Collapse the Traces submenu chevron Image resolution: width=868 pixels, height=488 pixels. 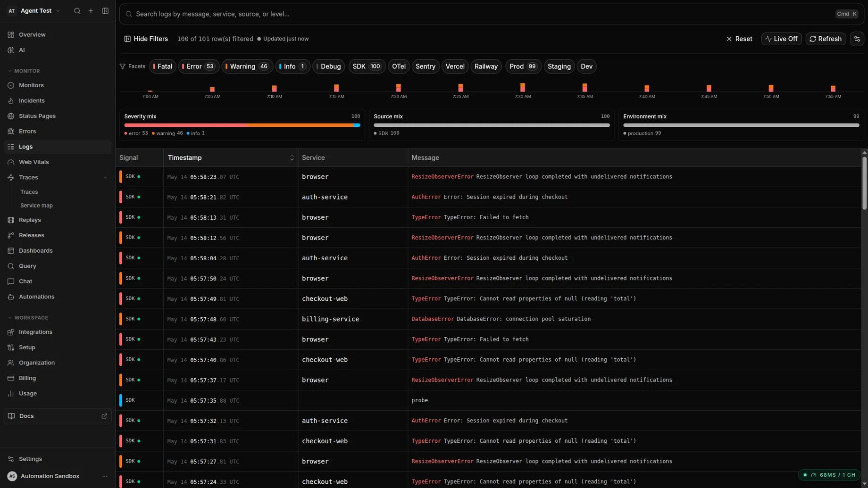[105, 178]
